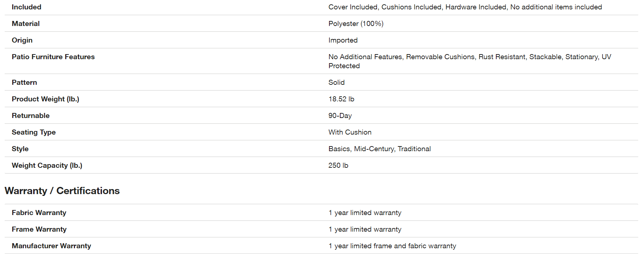
Task: Click the Frame Warranty label
Action: tap(39, 229)
